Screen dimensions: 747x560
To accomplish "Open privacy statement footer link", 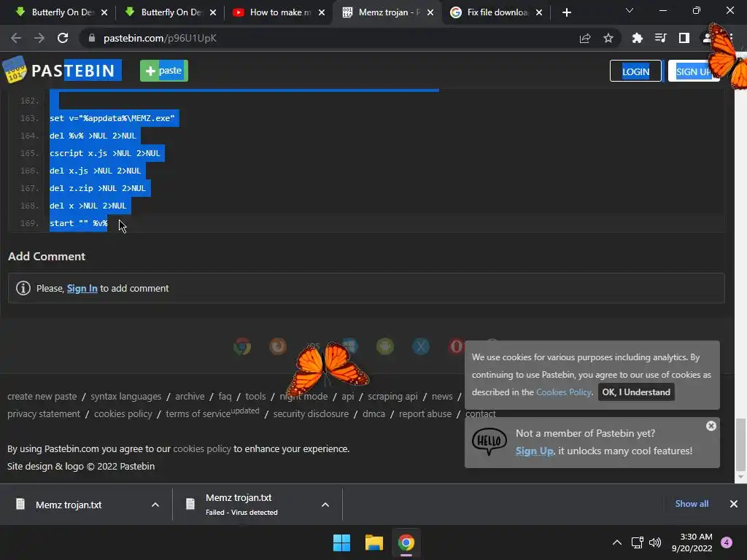I will point(43,414).
